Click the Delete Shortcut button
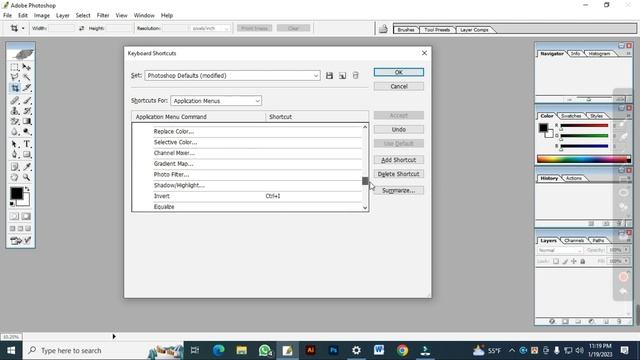Screen dimensions: 640x360 click(x=399, y=174)
